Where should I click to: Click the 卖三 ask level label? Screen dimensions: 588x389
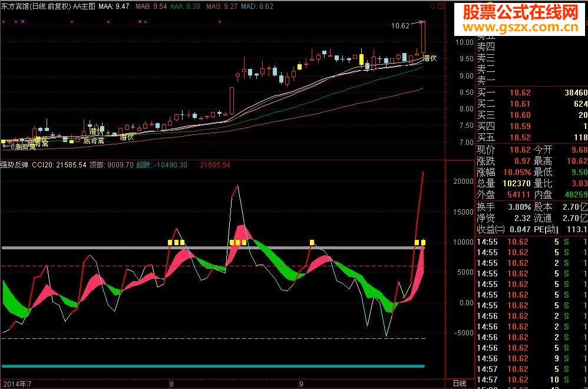[485, 58]
